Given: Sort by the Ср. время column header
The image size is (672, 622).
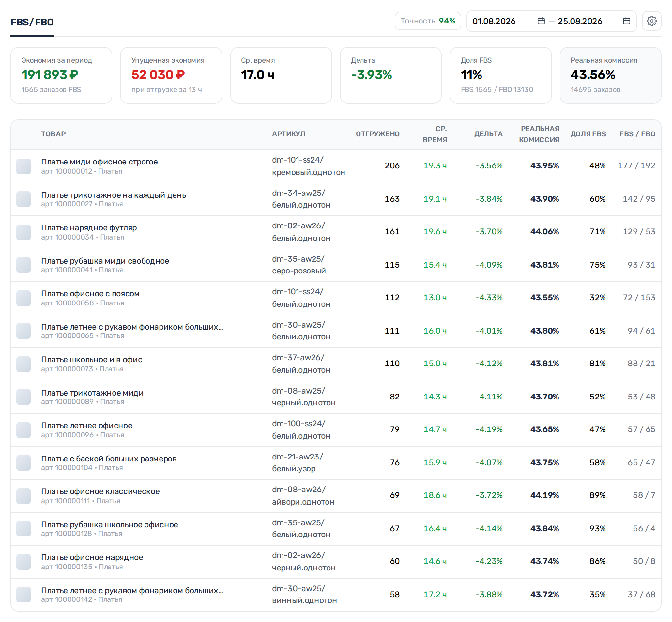Looking at the screenshot, I should (435, 134).
